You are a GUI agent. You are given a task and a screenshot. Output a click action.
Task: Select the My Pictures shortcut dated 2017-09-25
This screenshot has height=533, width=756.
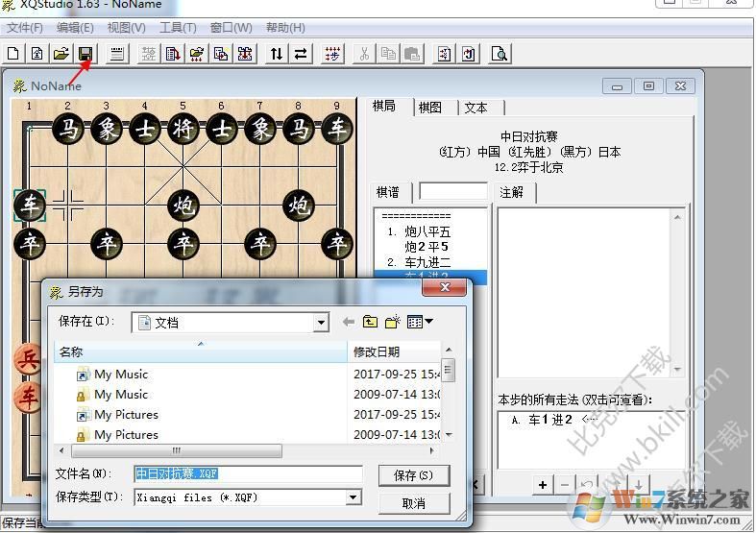pyautogui.click(x=126, y=415)
